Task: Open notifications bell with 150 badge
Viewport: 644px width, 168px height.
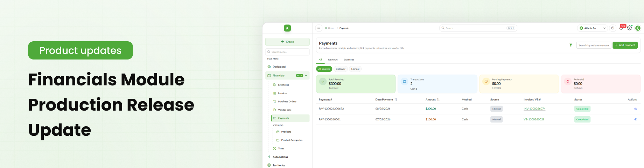Action: [621, 28]
